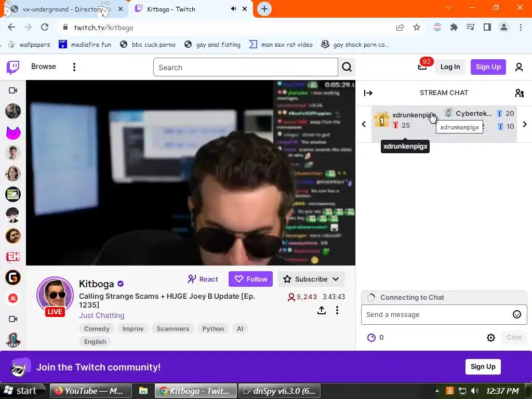Select the Improv tag
This screenshot has height=399, width=532.
point(133,329)
